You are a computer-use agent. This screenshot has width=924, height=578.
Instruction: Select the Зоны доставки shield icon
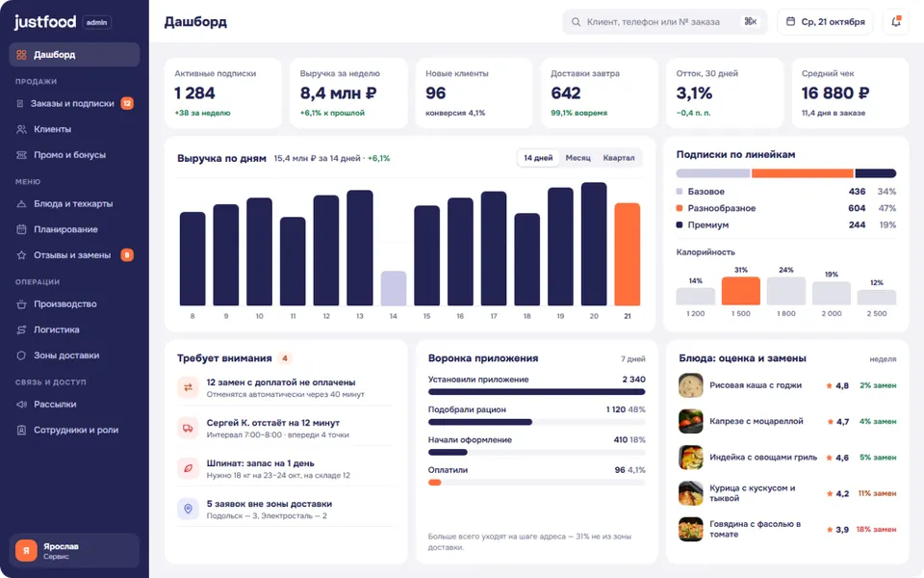tap(22, 355)
